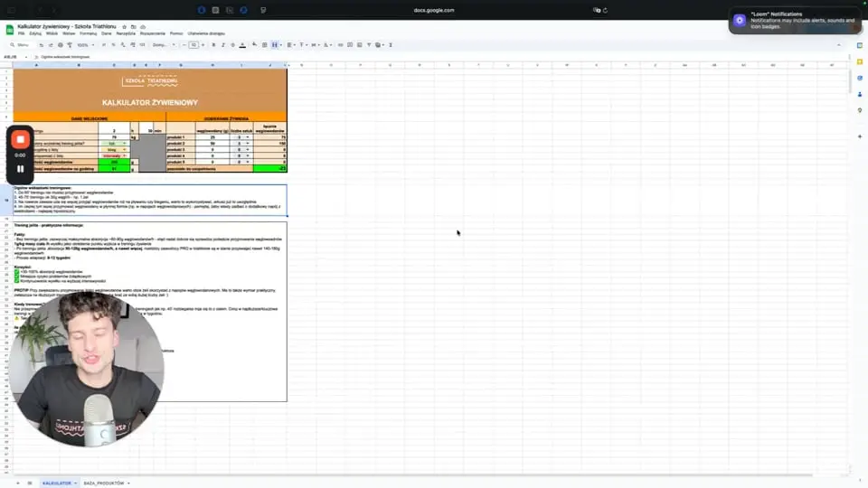Open the Edytuj menu

coord(35,33)
